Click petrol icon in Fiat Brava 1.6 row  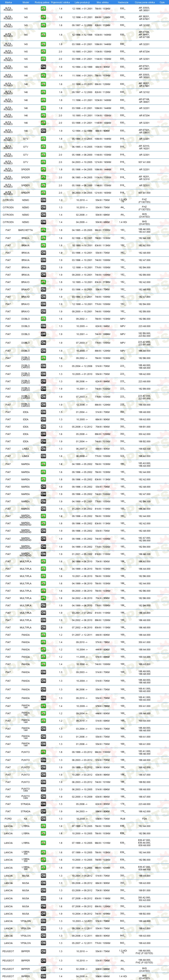(43, 238)
